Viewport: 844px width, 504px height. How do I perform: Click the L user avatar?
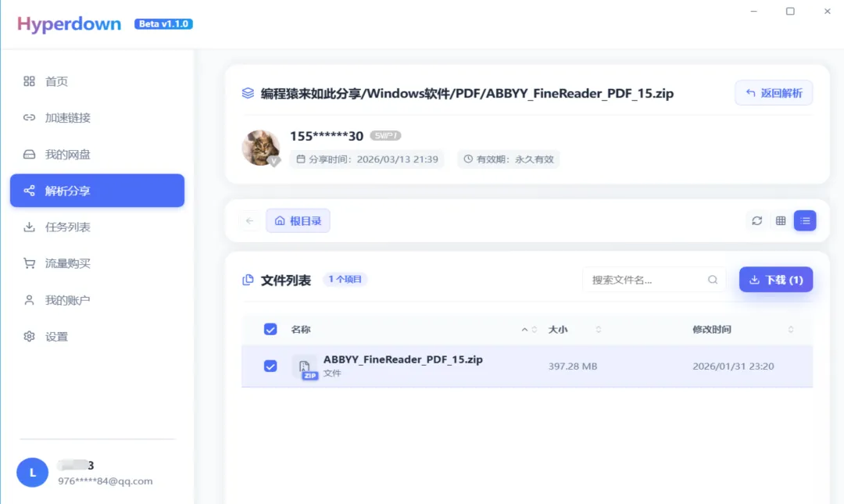(32, 472)
